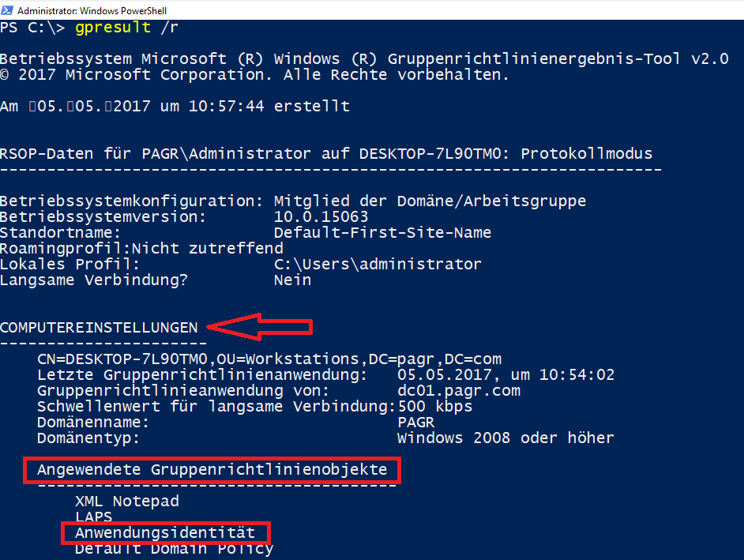This screenshot has width=744, height=560.
Task: Click the dc01.pagr.com server name
Action: (x=459, y=390)
